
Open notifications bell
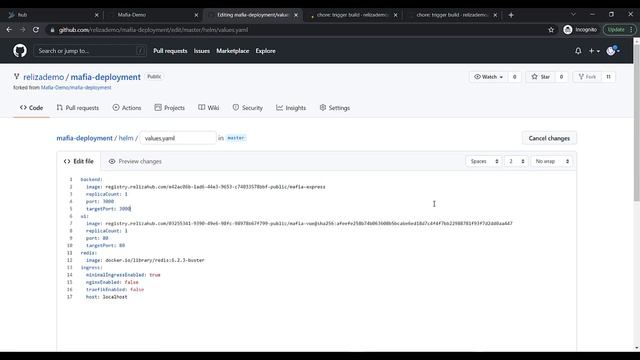pos(578,51)
